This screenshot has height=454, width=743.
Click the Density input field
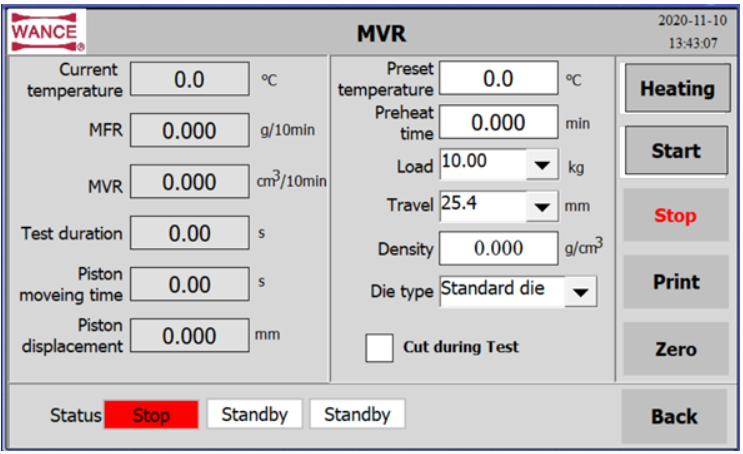tap(498, 248)
